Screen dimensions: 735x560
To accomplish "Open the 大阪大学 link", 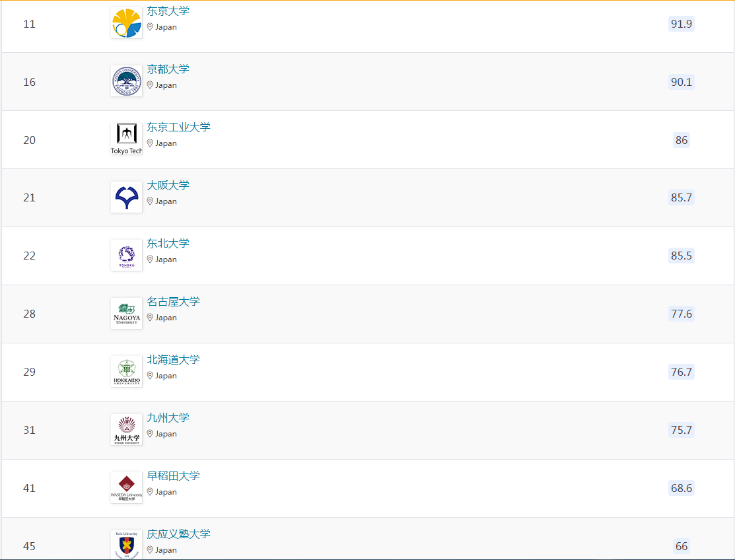I will pyautogui.click(x=168, y=186).
